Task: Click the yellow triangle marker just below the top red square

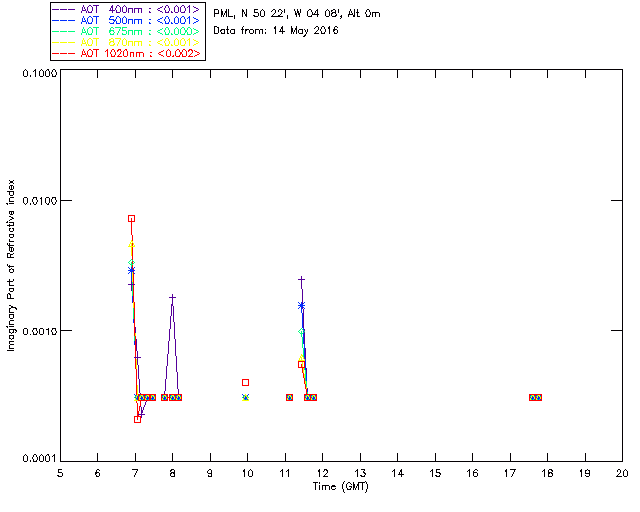Action: [x=131, y=245]
